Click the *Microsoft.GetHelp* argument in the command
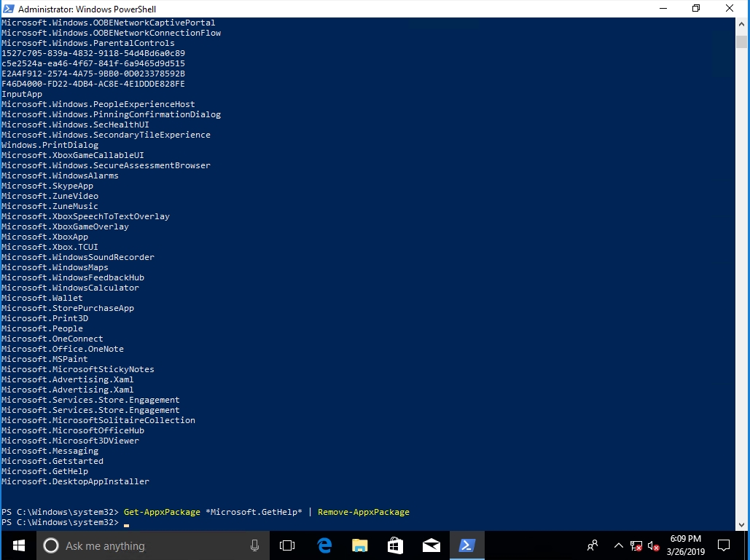The image size is (750, 560). [254, 512]
